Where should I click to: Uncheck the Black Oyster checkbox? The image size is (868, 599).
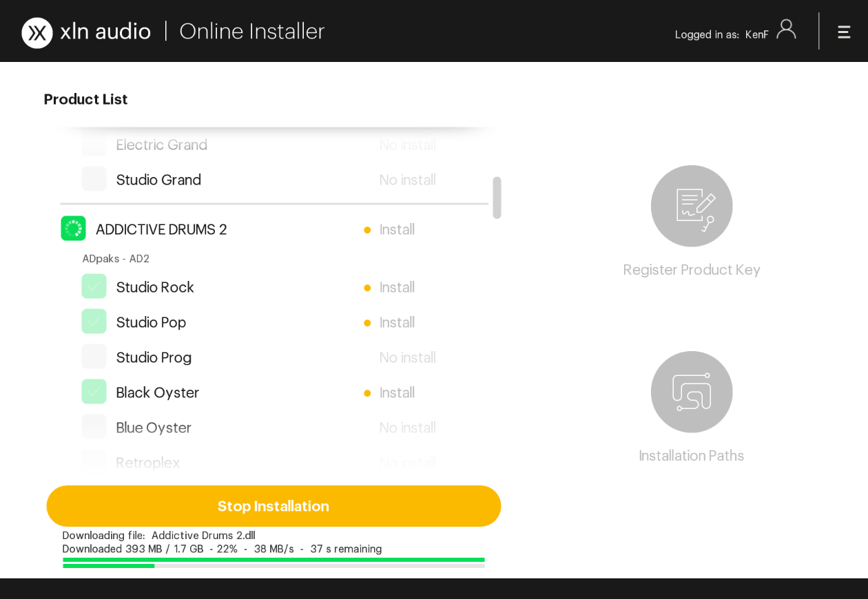tap(94, 392)
